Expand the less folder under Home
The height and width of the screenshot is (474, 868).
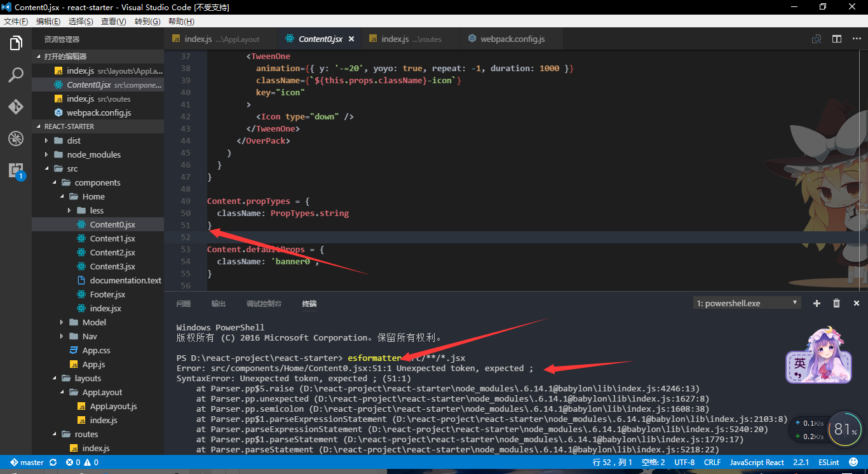point(69,211)
